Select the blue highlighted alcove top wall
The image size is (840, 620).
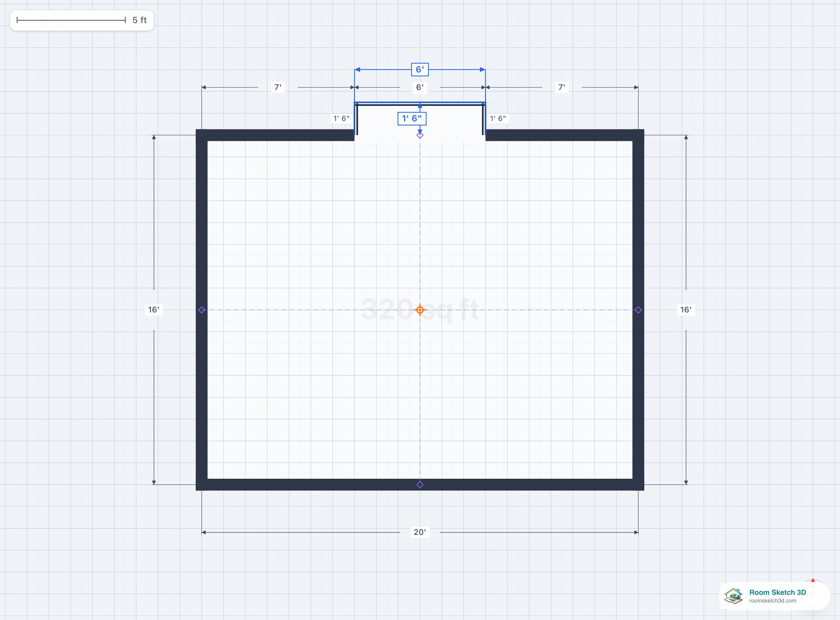[420, 103]
